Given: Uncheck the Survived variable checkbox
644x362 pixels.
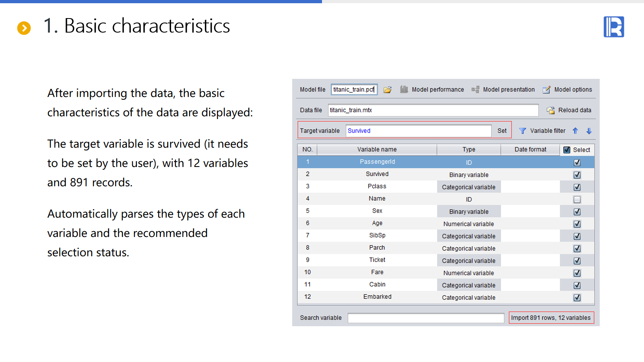Looking at the screenshot, I should [577, 175].
